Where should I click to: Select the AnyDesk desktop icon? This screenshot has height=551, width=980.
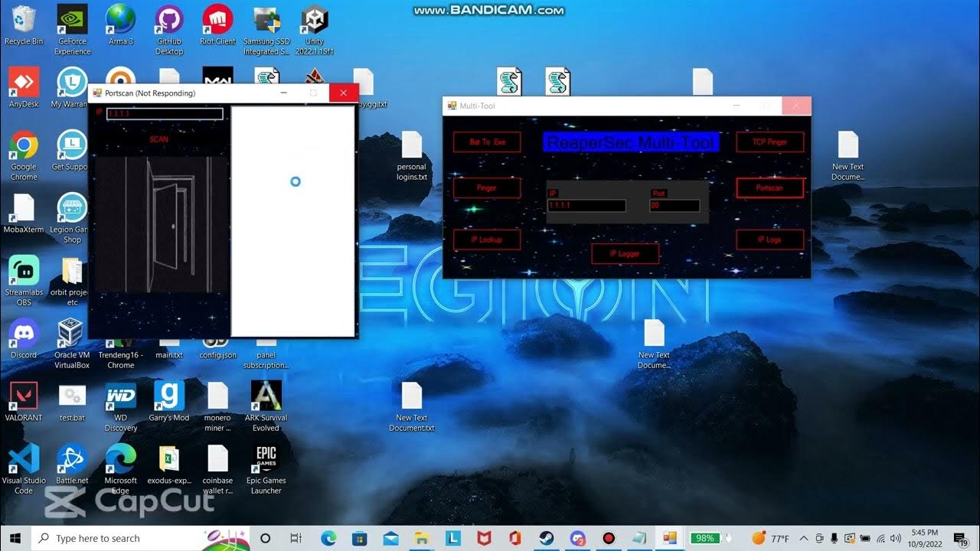[x=24, y=88]
